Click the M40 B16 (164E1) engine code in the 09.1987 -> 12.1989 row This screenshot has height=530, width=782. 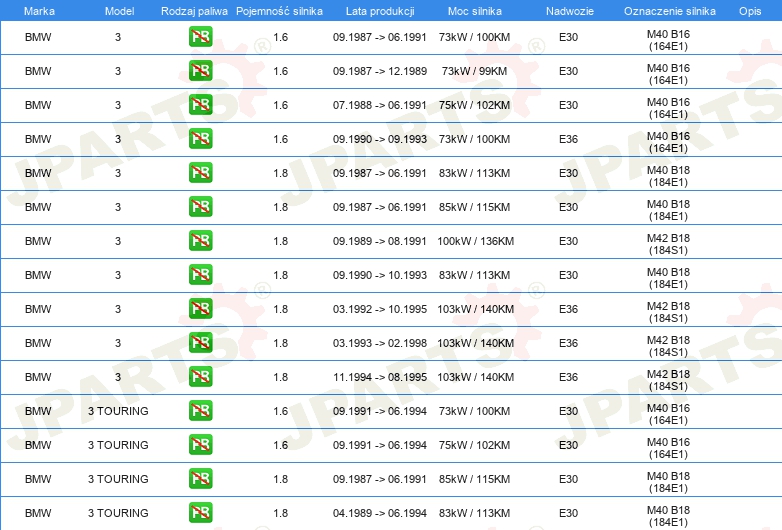(668, 74)
